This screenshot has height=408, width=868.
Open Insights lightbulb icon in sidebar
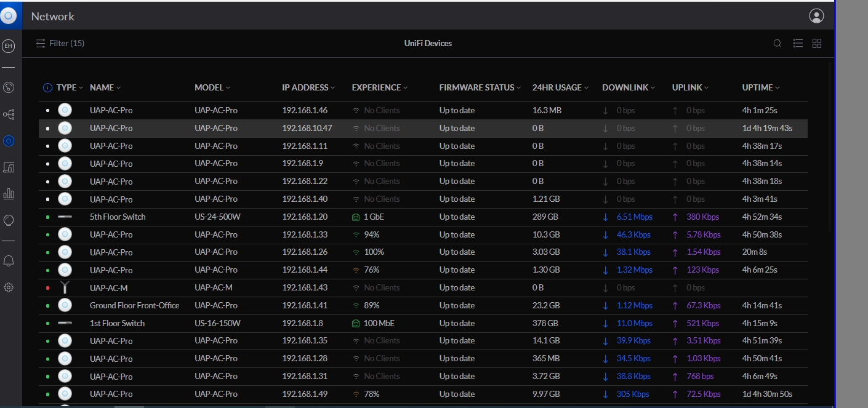coord(9,220)
